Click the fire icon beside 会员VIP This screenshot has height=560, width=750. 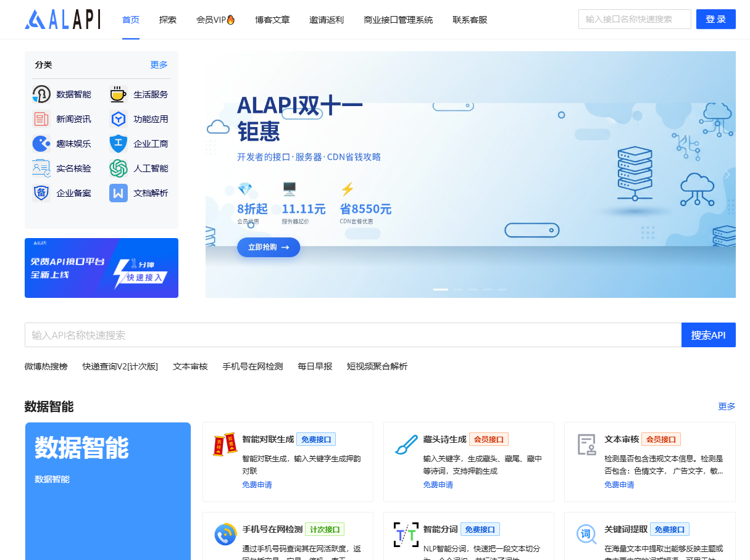(x=231, y=20)
